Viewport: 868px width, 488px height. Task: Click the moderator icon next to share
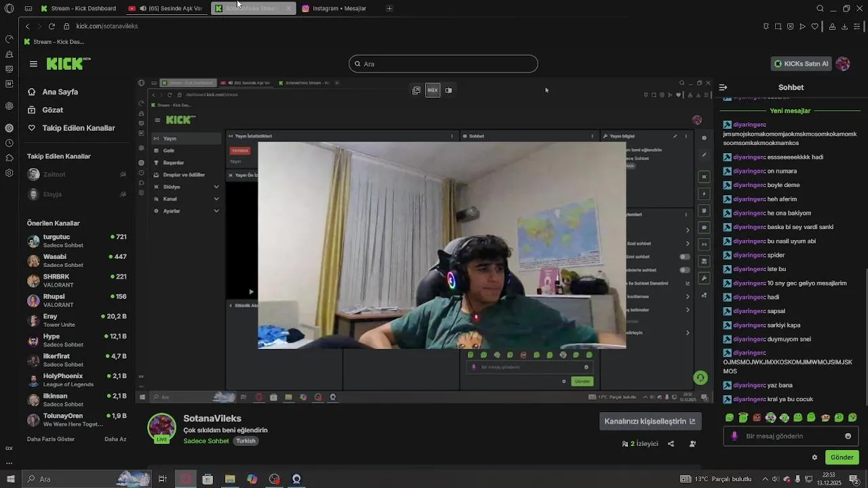pyautogui.click(x=692, y=444)
